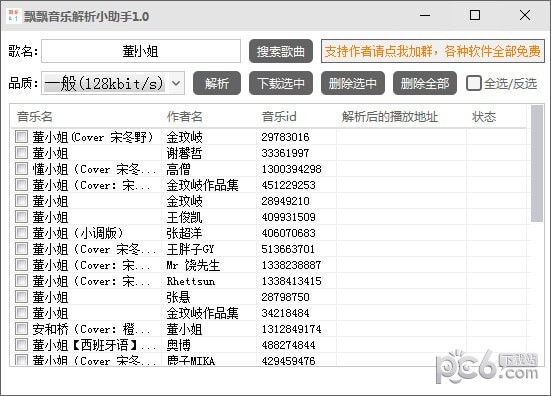This screenshot has height=396, width=551.
Task: Select author cell Rhettsun
Action: coord(190,281)
